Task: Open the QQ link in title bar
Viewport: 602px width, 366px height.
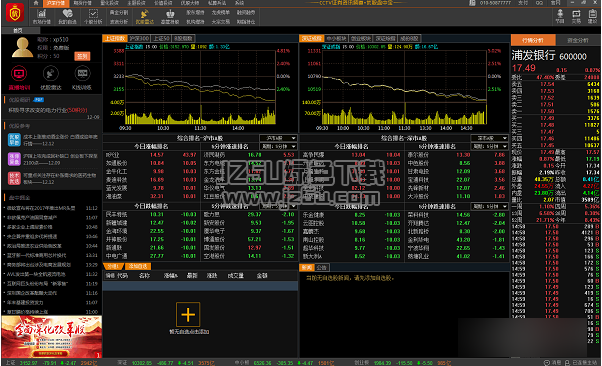Action: (x=539, y=3)
